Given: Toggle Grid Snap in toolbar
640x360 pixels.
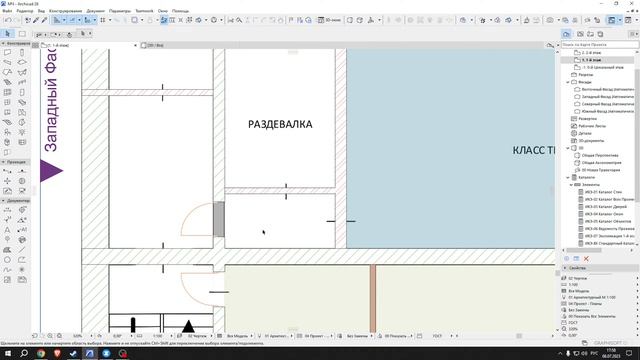Looking at the screenshot, I should pos(103,20).
